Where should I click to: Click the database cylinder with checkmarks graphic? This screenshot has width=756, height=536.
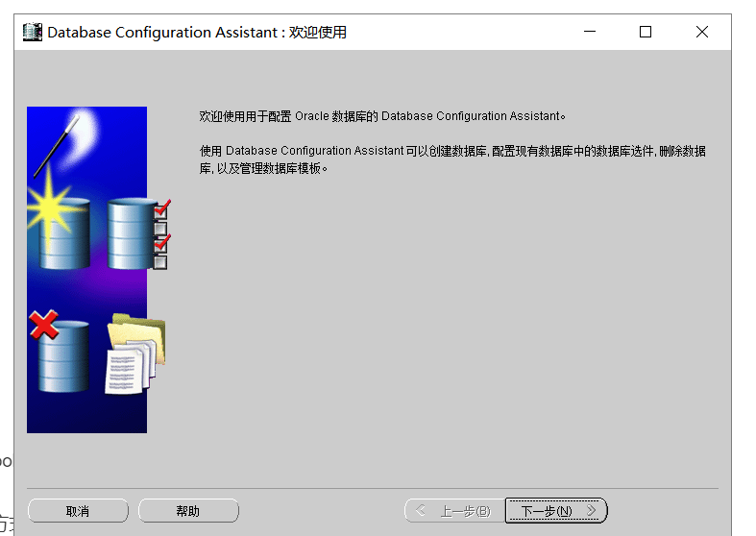[137, 234]
